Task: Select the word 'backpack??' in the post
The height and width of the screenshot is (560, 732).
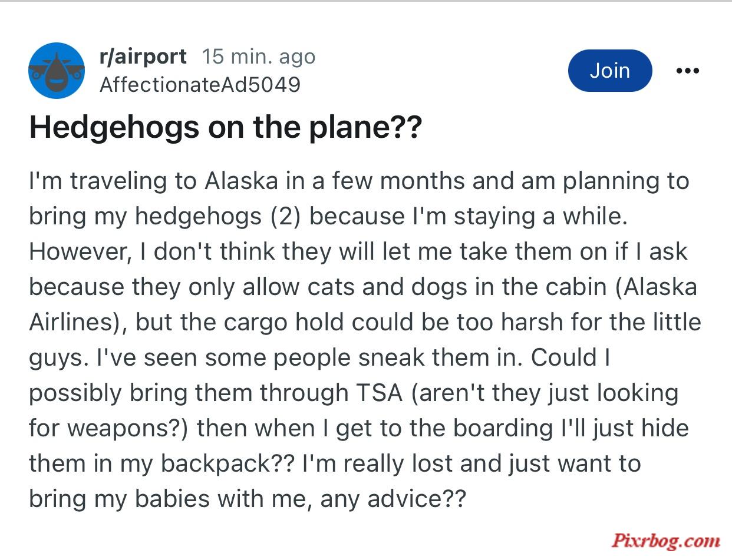Action: pos(228,464)
